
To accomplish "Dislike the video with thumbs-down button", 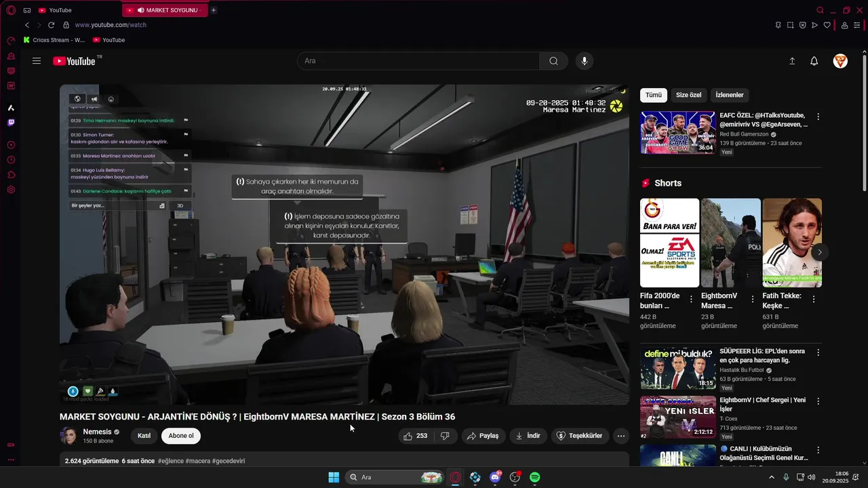I will pyautogui.click(x=445, y=436).
